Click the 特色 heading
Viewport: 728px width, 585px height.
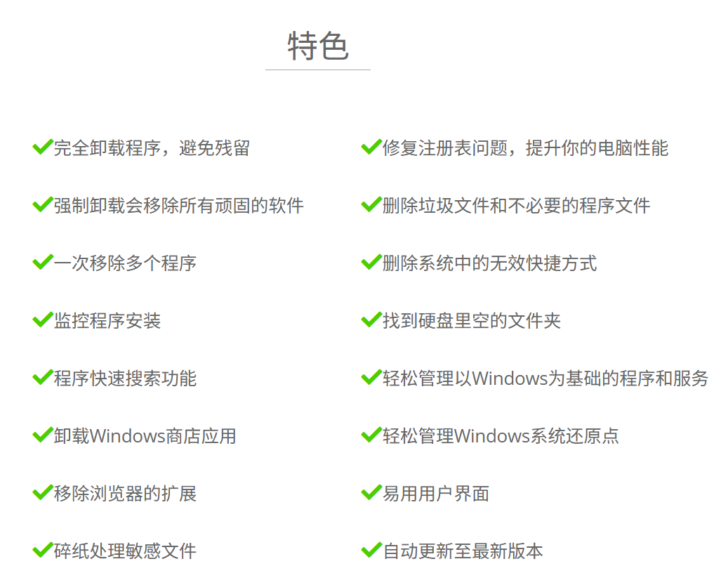(318, 46)
